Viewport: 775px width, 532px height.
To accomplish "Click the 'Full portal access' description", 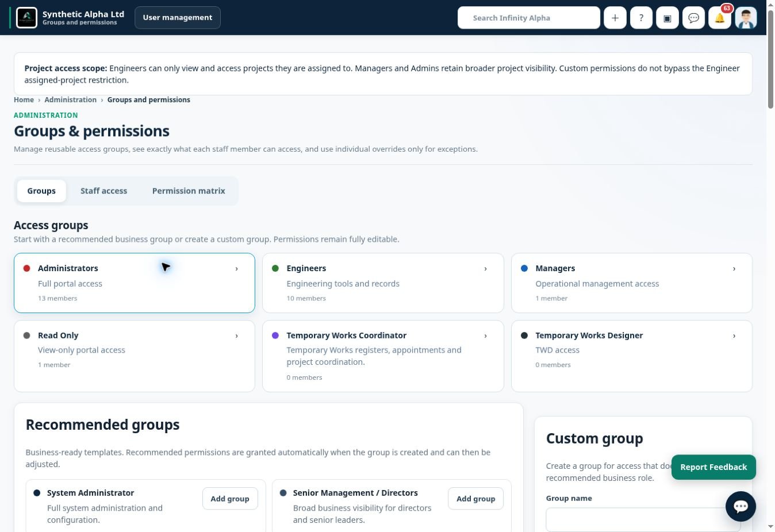I will click(x=70, y=284).
